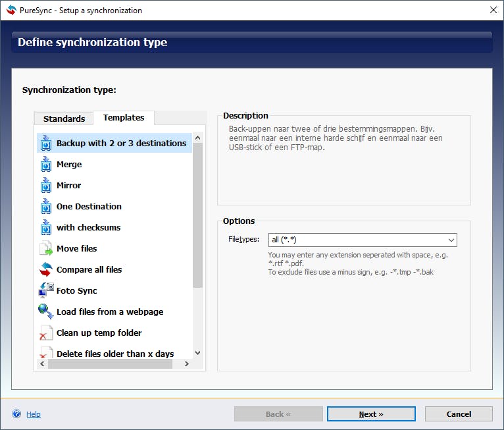The height and width of the screenshot is (430, 504).
Task: Select the 'Clean up temp folder' entry
Action: (x=114, y=333)
